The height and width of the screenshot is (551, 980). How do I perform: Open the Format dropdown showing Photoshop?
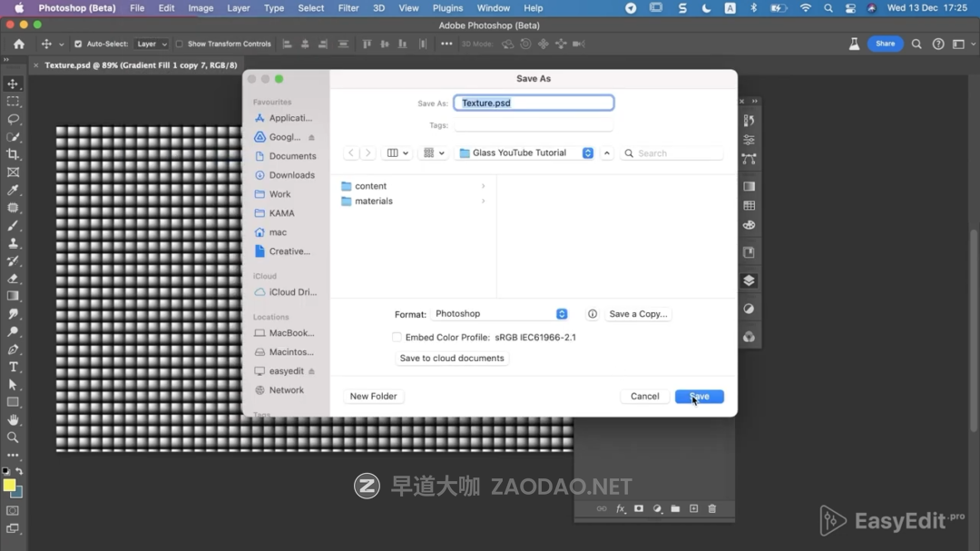pos(500,314)
